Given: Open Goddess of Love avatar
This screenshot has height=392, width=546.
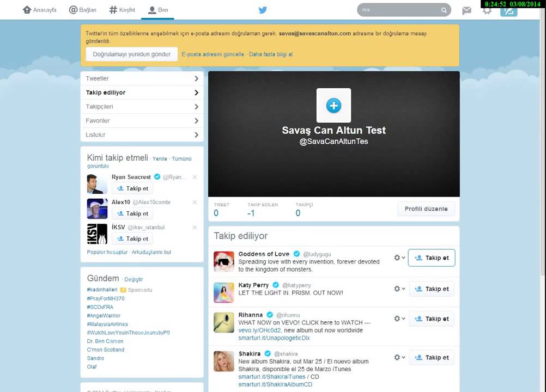Looking at the screenshot, I should point(223,261).
